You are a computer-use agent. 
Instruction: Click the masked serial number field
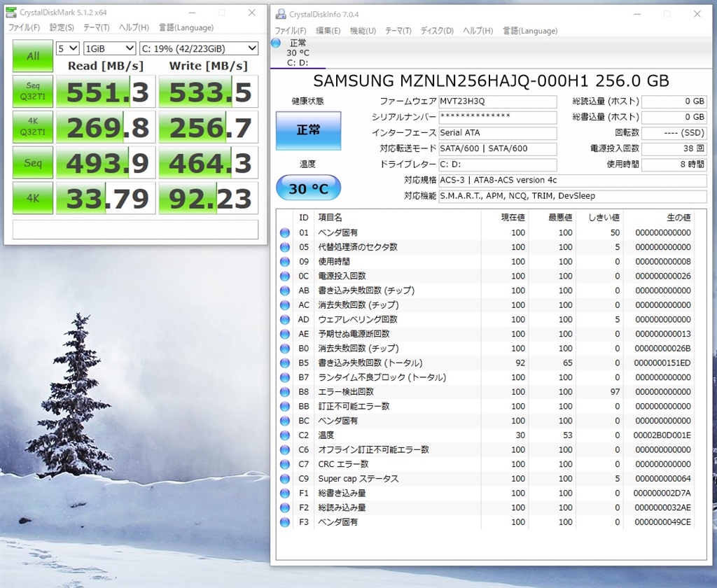coord(498,117)
